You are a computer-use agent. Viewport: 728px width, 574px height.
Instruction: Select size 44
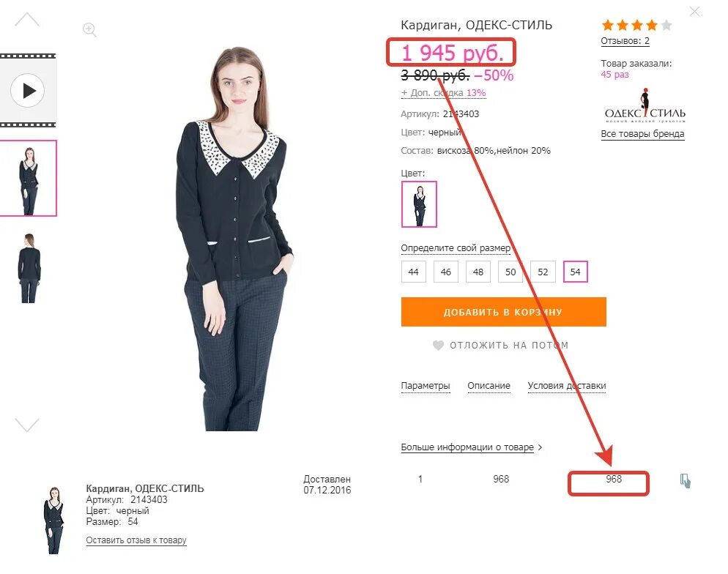point(413,272)
